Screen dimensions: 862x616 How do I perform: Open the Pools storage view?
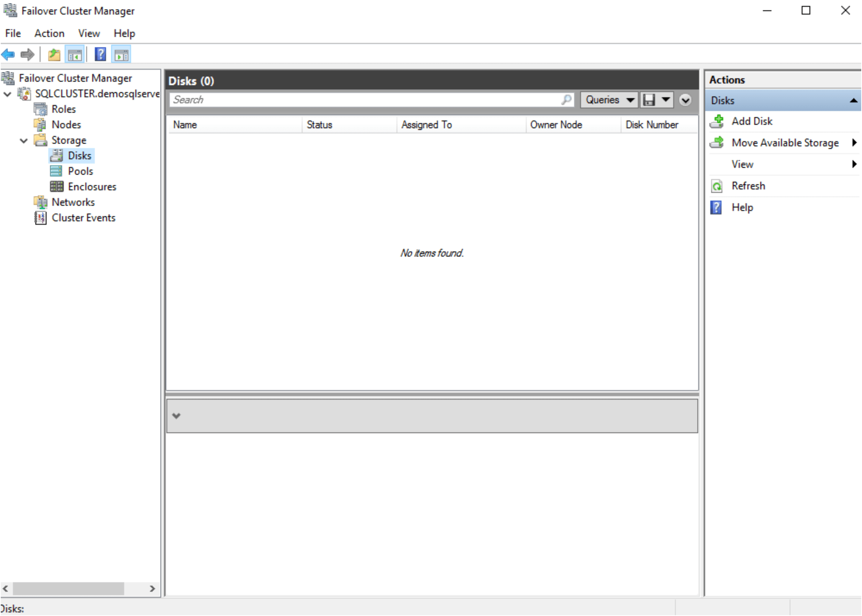click(x=80, y=171)
